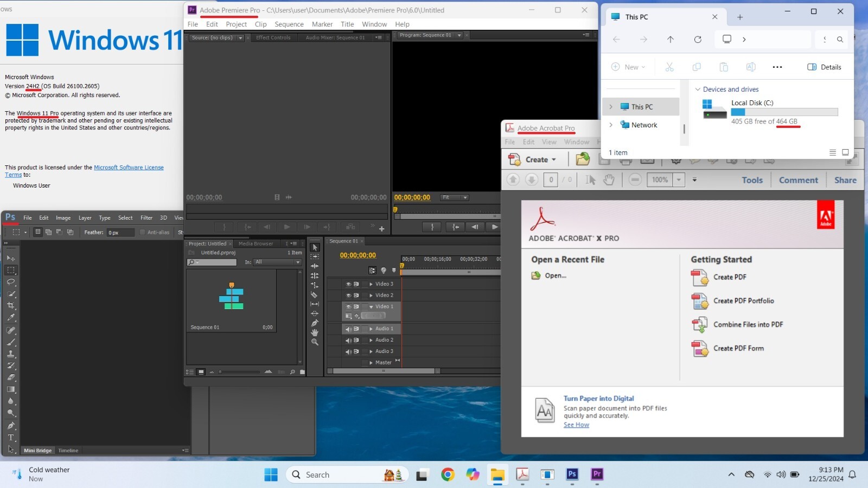Select the Gradient tool in Photoshop
The image size is (868, 488).
click(11, 389)
